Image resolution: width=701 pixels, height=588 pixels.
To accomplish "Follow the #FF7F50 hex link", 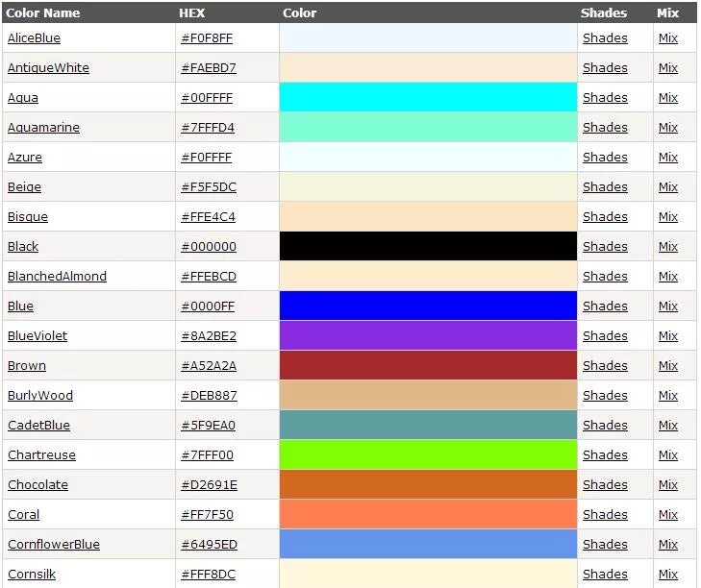I will (x=208, y=515).
